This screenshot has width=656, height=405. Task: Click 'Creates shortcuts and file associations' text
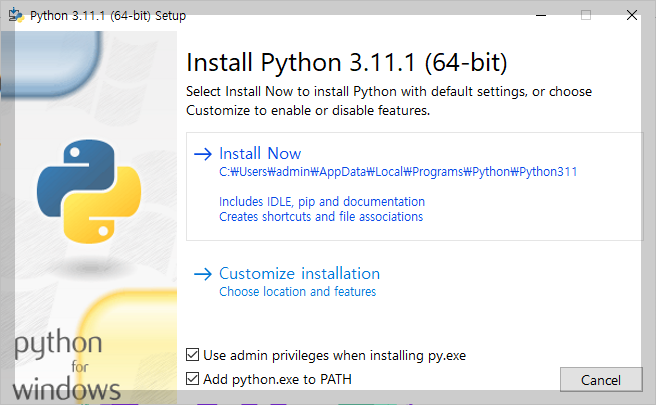click(321, 217)
